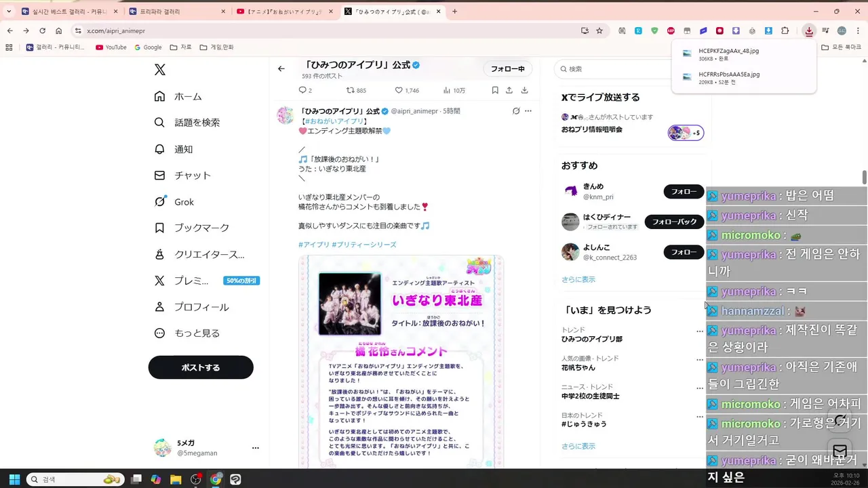This screenshot has width=868, height=488.
Task: Switch to the YouTube アニメ tab
Action: tap(284, 12)
